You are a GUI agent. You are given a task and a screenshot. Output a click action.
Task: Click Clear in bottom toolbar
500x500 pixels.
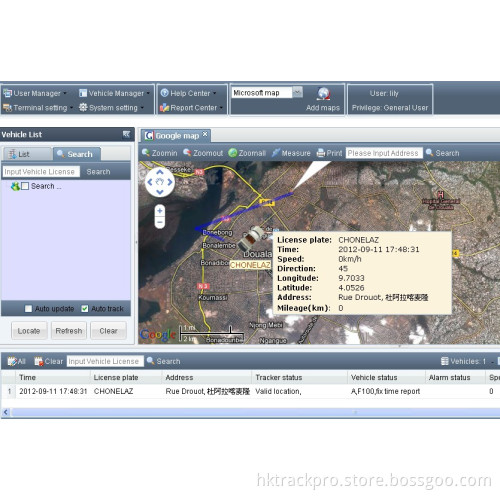pyautogui.click(x=49, y=361)
